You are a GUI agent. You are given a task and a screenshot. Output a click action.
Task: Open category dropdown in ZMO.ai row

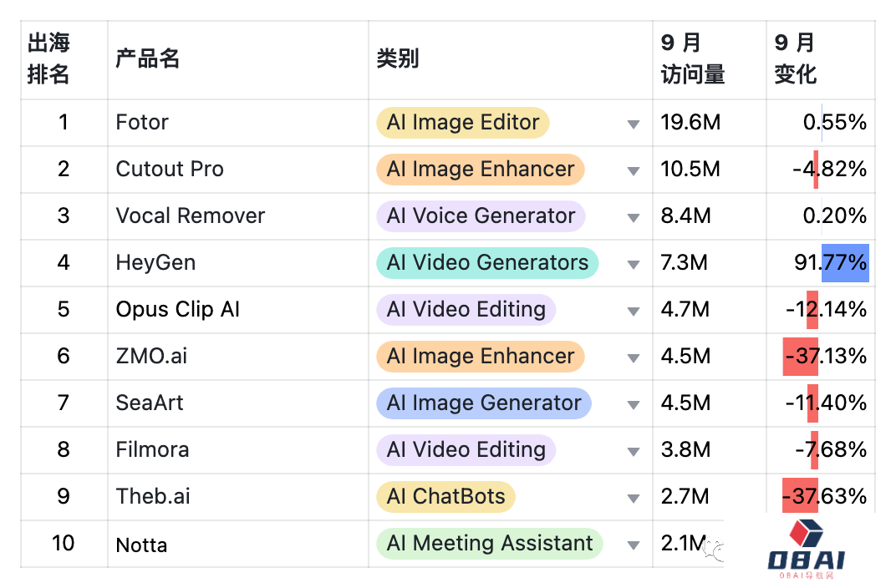[633, 358]
